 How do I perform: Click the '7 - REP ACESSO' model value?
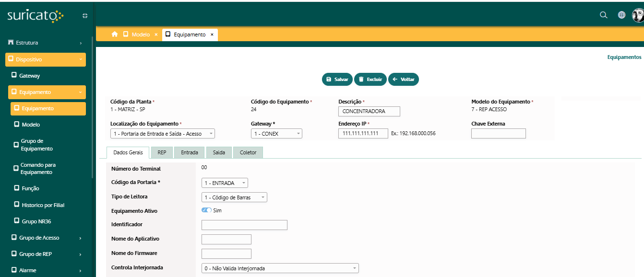tap(489, 109)
